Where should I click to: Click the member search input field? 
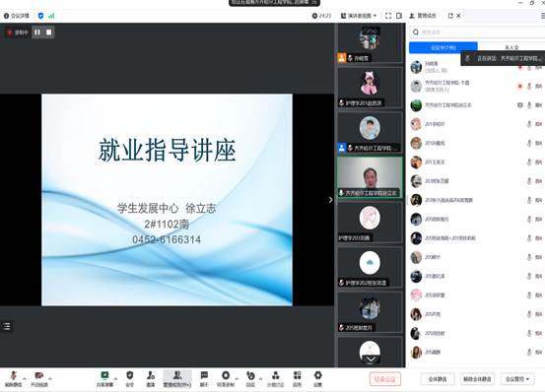click(x=477, y=33)
